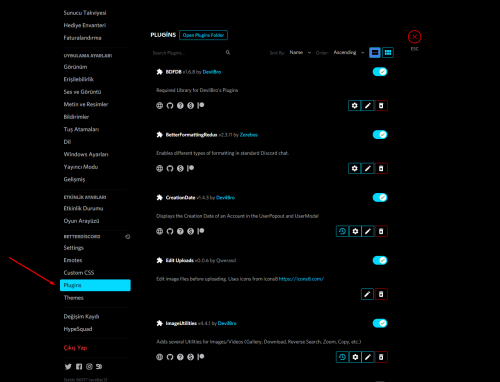Edit the CreationDate plugin

pos(368,231)
